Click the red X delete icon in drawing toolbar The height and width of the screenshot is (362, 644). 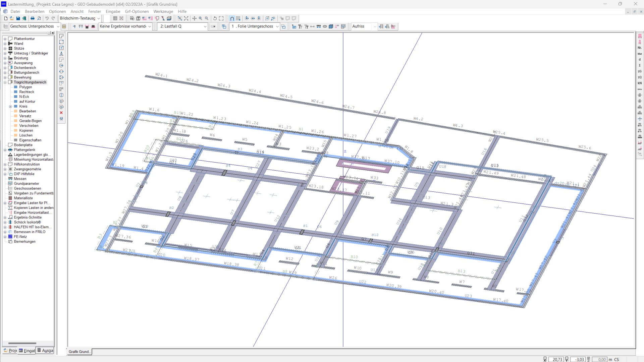(x=61, y=113)
